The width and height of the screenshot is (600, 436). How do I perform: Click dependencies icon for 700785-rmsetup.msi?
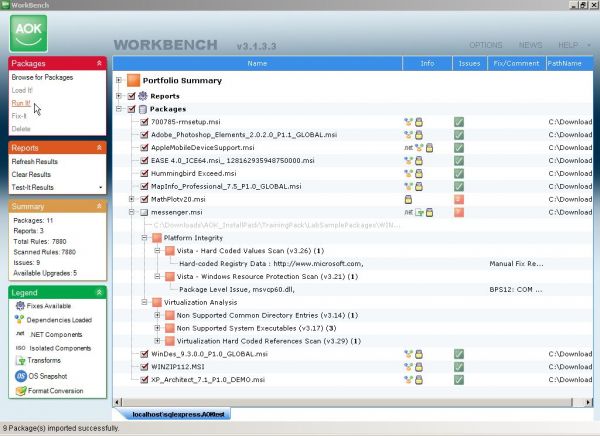coord(408,122)
